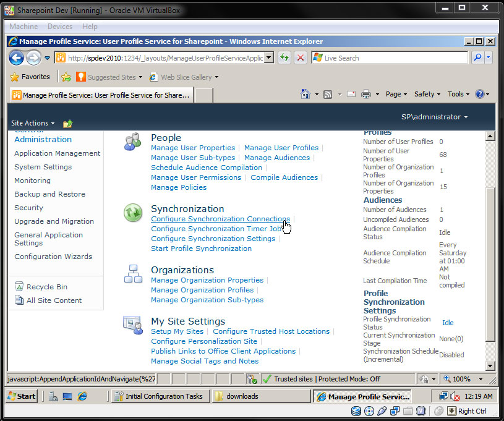The image size is (504, 421).
Task: Click the scrollbar up arrow
Action: 490,136
